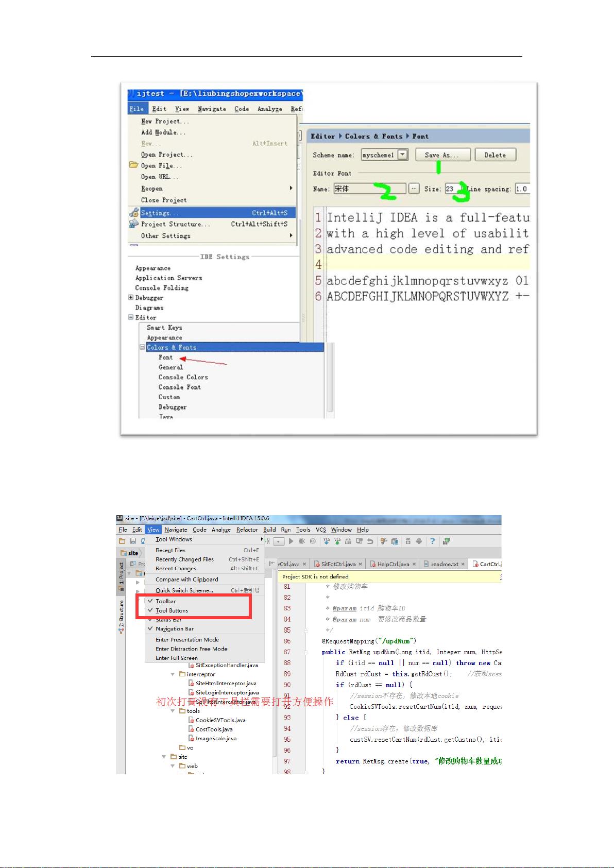This screenshot has width=614, height=868.
Task: Toggle the Tool Buttons menu option
Action: click(172, 610)
